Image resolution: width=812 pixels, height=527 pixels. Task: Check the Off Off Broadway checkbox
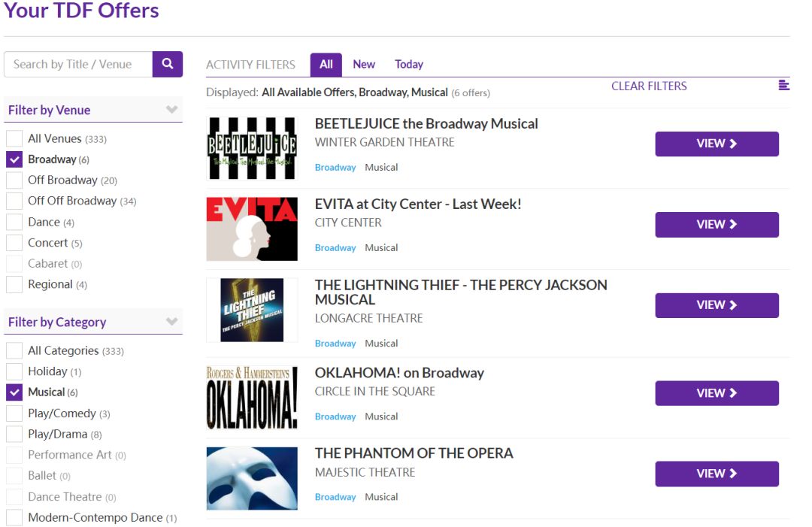[14, 201]
